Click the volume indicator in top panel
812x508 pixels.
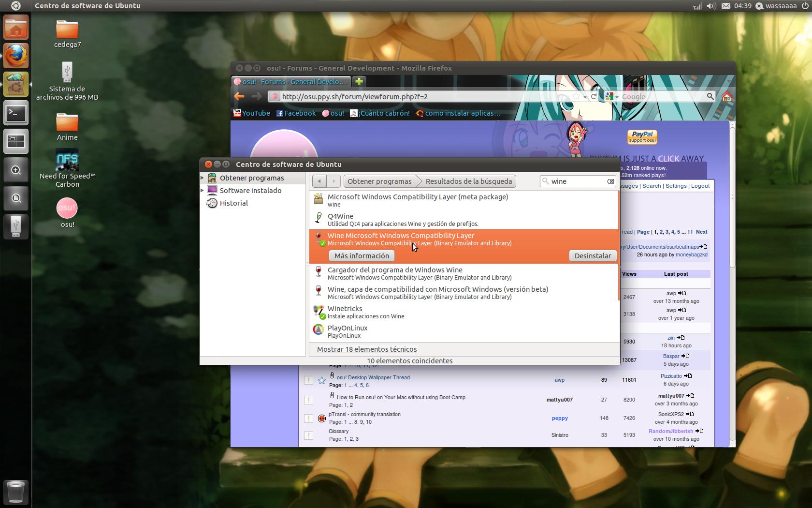(711, 6)
